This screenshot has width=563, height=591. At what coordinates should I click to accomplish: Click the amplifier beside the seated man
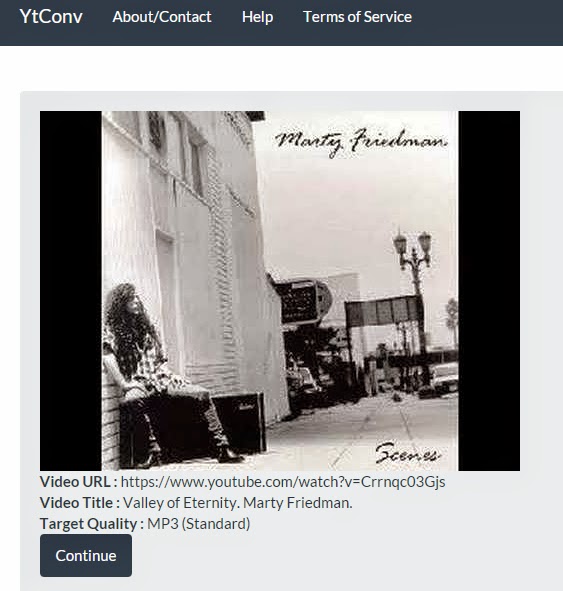click(238, 420)
